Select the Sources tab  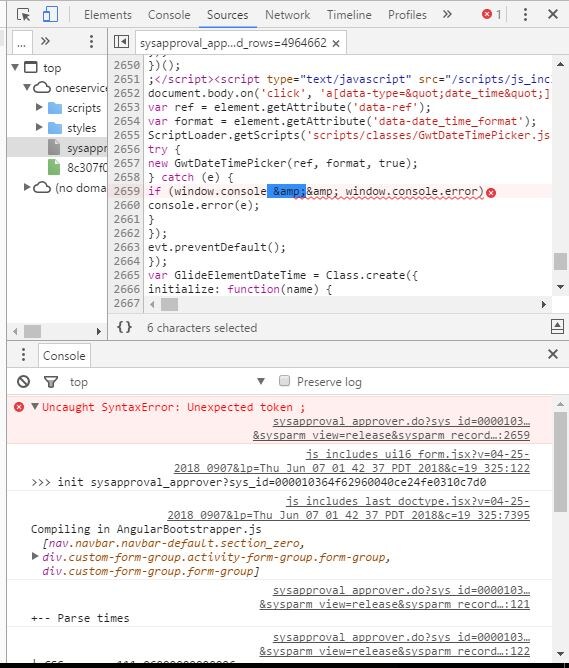(227, 14)
